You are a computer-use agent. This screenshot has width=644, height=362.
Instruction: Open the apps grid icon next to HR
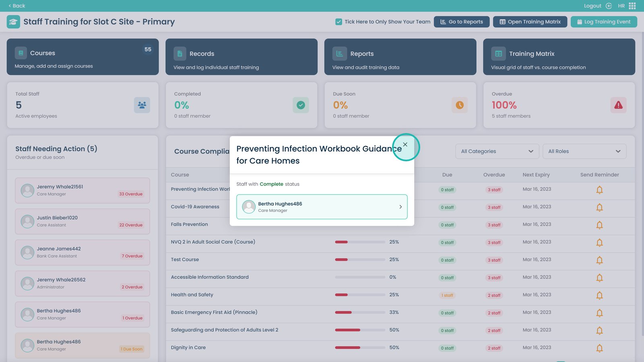point(632,6)
